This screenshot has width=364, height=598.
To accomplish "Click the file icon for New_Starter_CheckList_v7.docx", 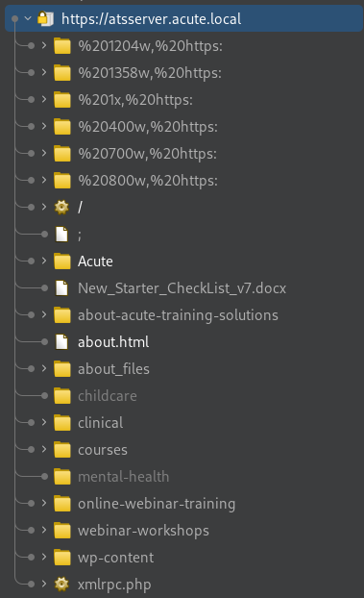I will [61, 287].
